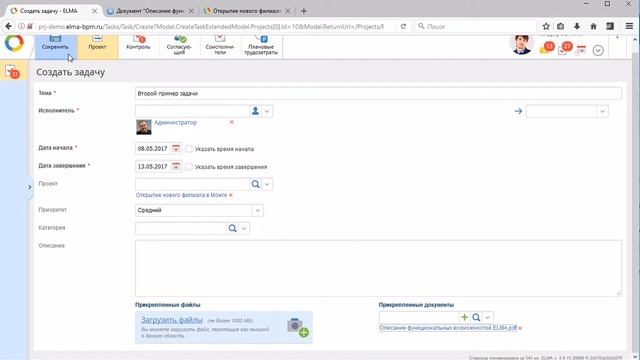Image resolution: width=640 pixels, height=360 pixels.
Task: Click the start date field 08.05.2017
Action: click(x=153, y=149)
